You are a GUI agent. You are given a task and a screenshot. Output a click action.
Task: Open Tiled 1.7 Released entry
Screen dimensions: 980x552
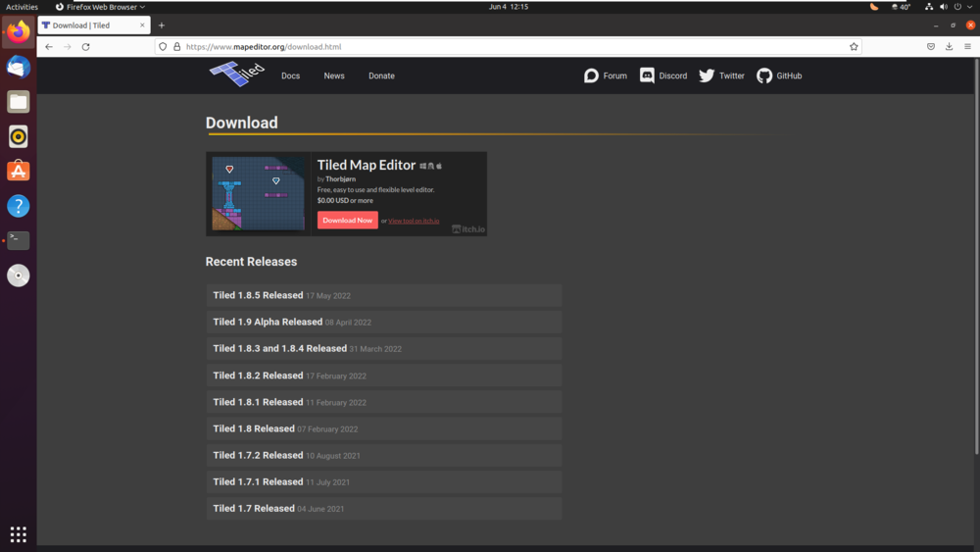point(384,509)
